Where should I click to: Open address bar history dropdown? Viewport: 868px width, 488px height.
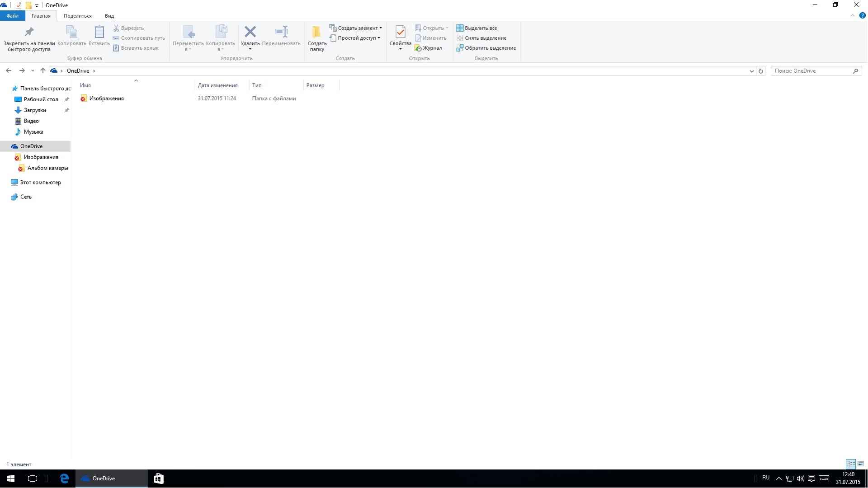751,71
